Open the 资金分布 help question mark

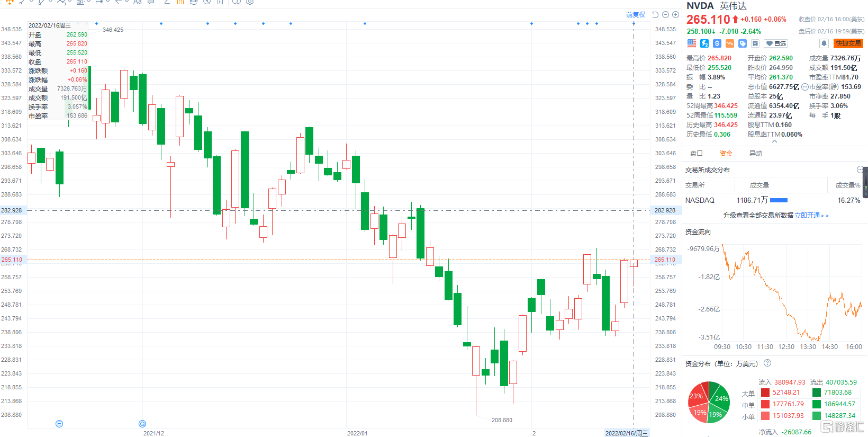coord(767,363)
